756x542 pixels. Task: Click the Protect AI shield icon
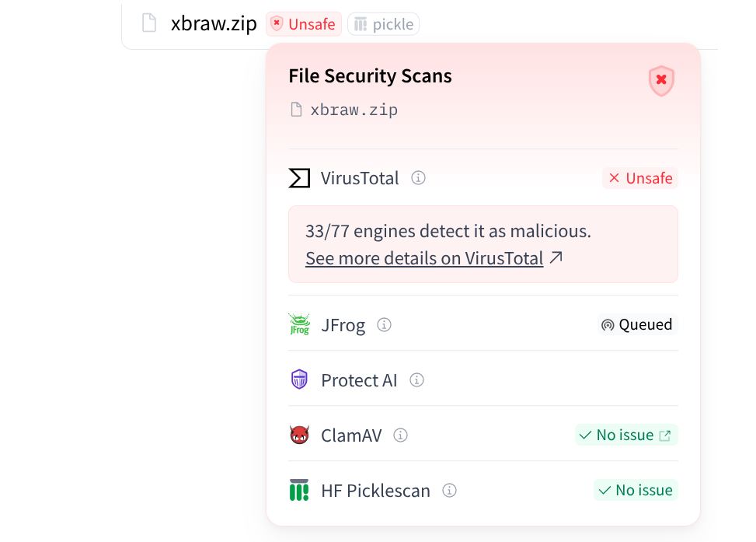299,379
